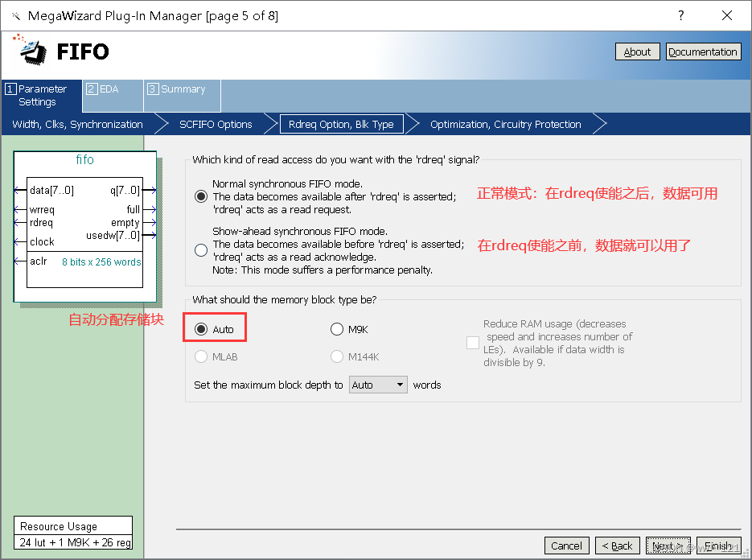Screen dimensions: 752x560
Task: Select Normal synchronous FIFO mode
Action: (200, 196)
